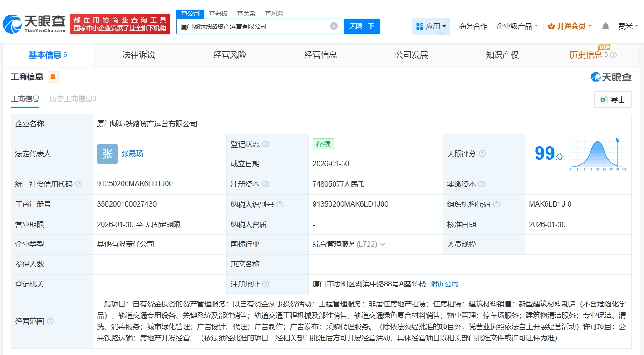Click orange alert bell beside 工商信息 heading
This screenshot has width=644, height=355.
tap(53, 77)
